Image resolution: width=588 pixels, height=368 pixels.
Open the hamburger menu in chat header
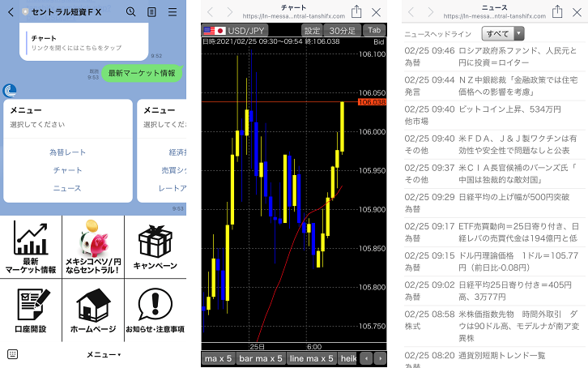[x=173, y=12]
